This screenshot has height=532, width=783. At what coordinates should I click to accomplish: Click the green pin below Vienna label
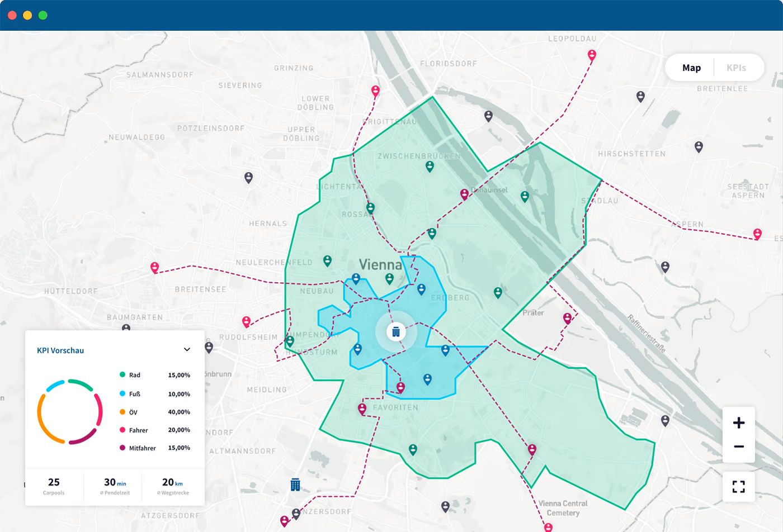389,278
